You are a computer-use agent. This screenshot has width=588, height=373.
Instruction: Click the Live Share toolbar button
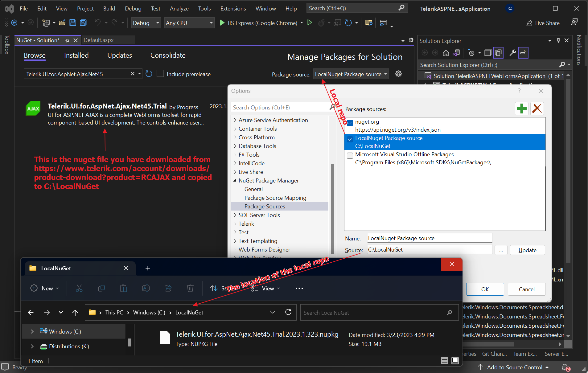click(x=543, y=23)
